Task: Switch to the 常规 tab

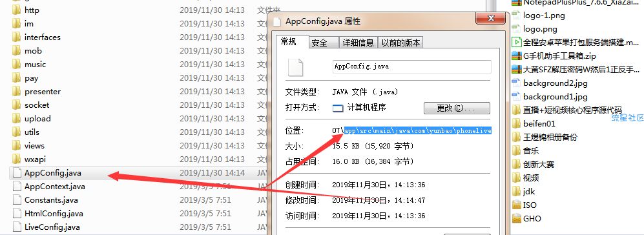Action: tap(288, 41)
